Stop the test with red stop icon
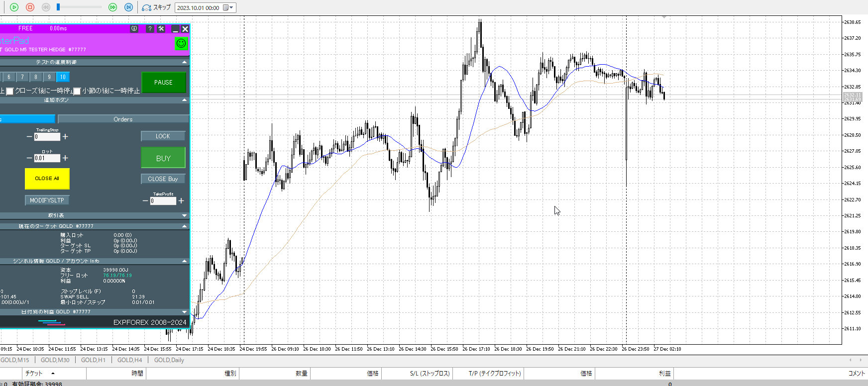868x386 pixels. tap(30, 7)
